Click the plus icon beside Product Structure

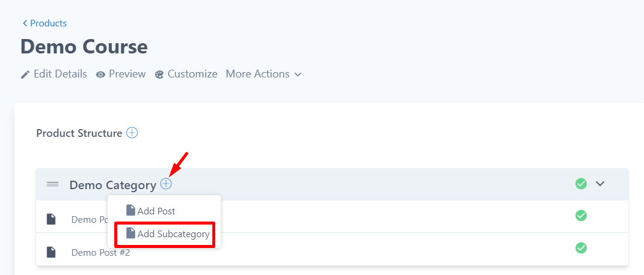coord(132,133)
